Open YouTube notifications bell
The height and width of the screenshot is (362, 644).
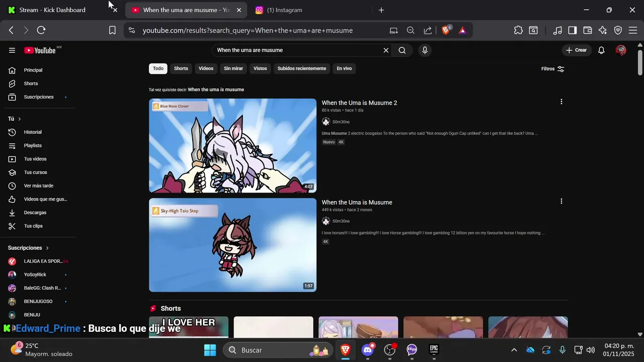601,50
